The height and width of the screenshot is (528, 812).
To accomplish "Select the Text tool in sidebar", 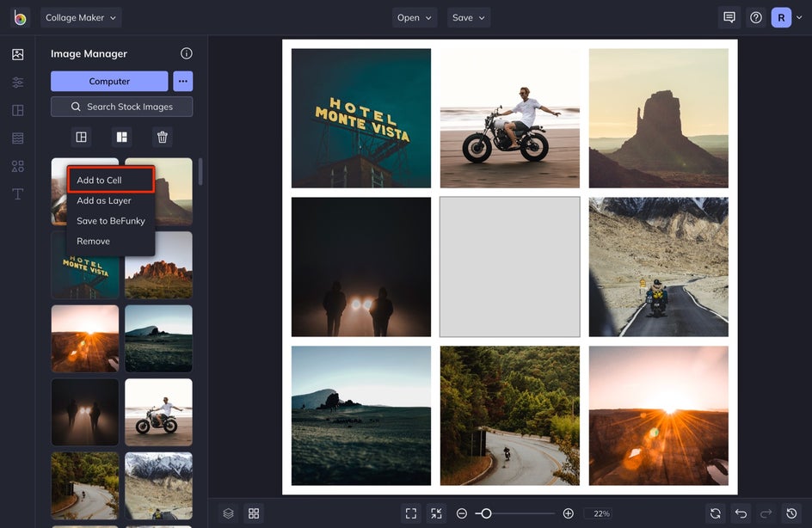I will pyautogui.click(x=17, y=193).
